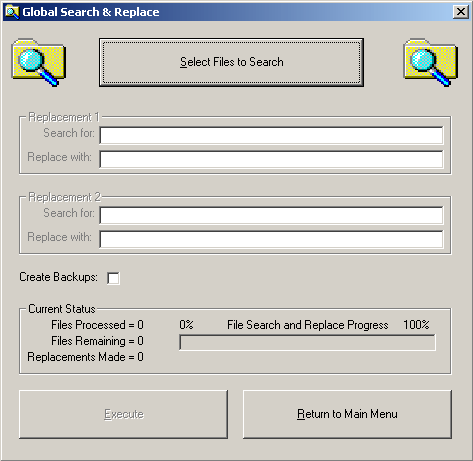
Task: Click the Files Remaining status text
Action: click(97, 341)
